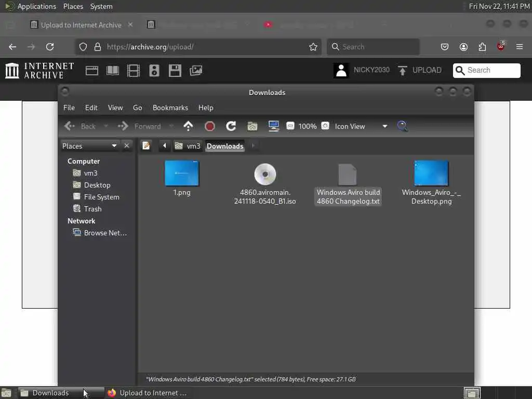Open the Help menu in Downloads
The image size is (532, 399).
tap(206, 108)
